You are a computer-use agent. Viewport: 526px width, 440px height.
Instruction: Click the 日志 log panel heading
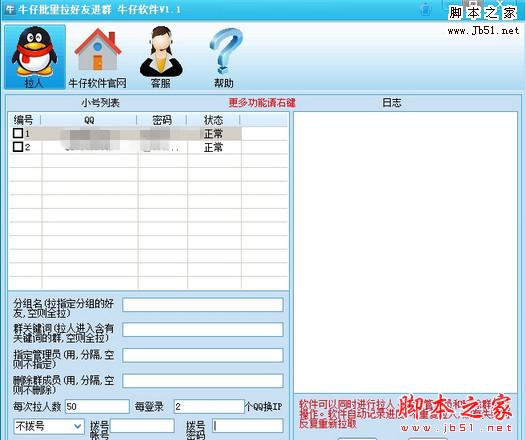click(x=392, y=103)
